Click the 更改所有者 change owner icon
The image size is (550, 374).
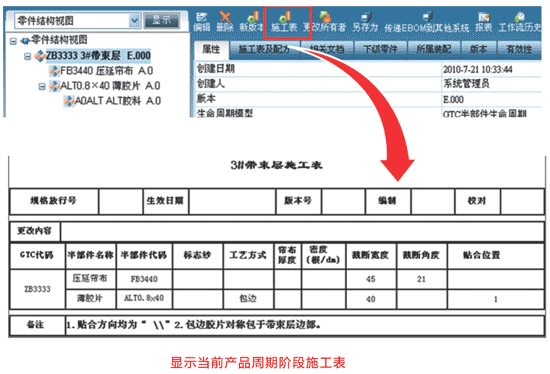pos(325,22)
